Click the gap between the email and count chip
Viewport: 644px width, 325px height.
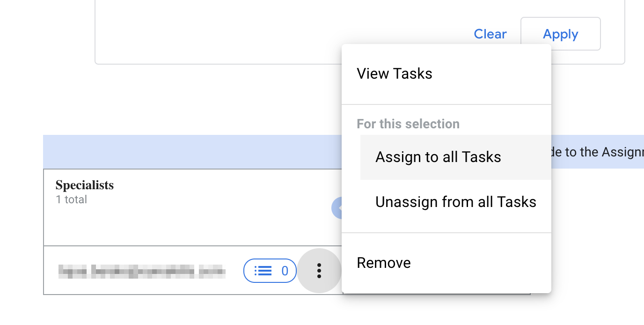tap(234, 271)
